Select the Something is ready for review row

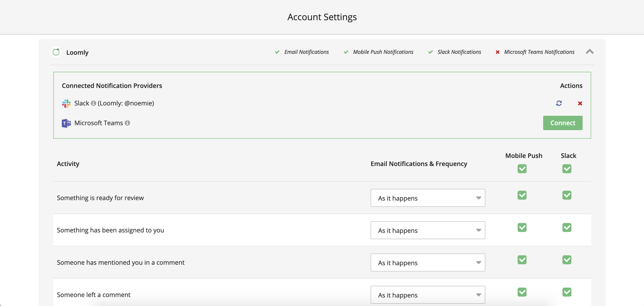(100, 198)
